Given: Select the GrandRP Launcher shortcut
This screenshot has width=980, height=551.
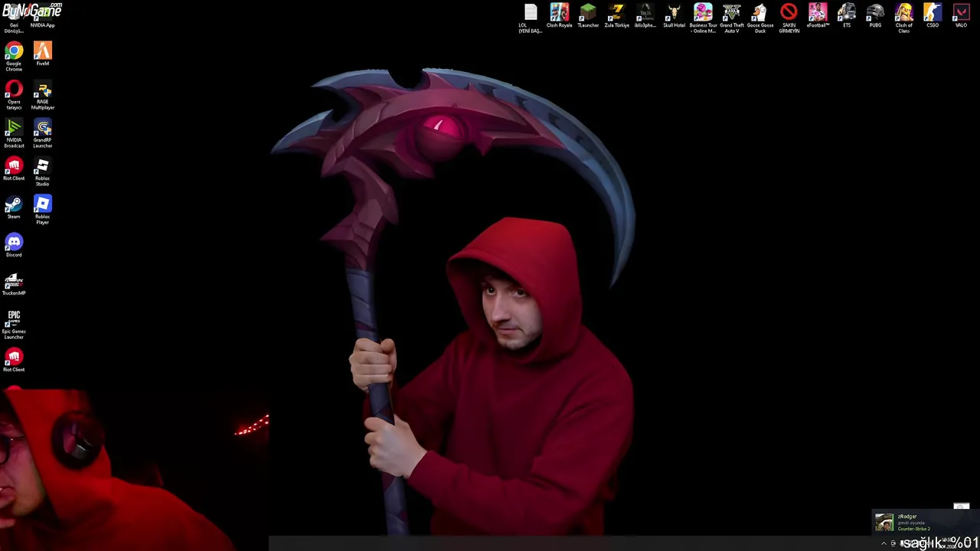Looking at the screenshot, I should point(42,134).
